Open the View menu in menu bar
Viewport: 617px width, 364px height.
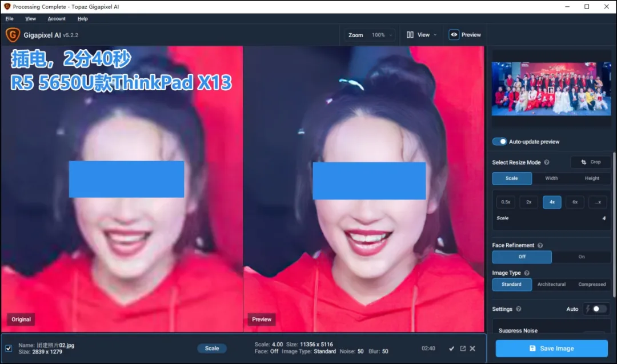coord(30,18)
